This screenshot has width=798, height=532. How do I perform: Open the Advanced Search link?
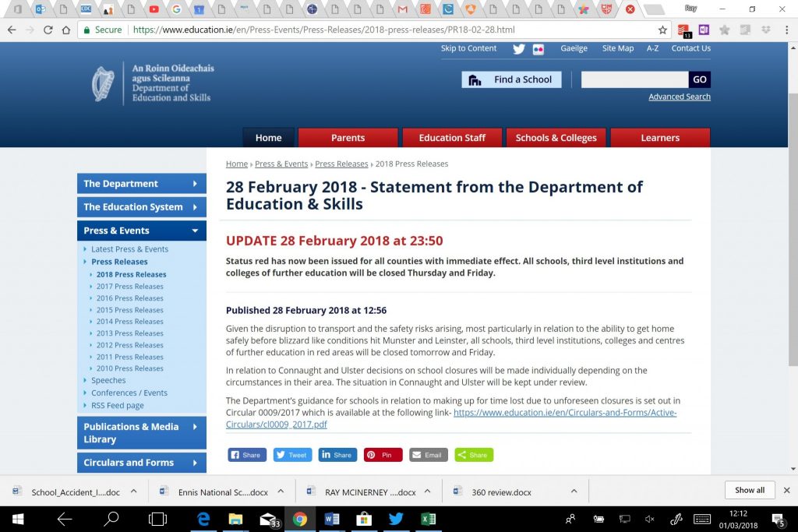680,97
